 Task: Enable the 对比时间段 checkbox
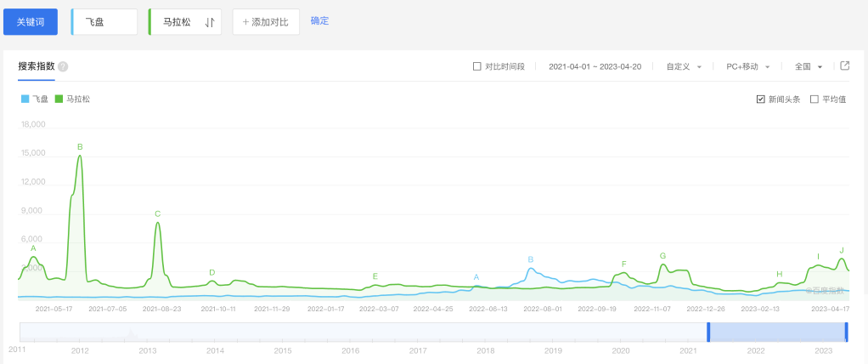pyautogui.click(x=477, y=66)
